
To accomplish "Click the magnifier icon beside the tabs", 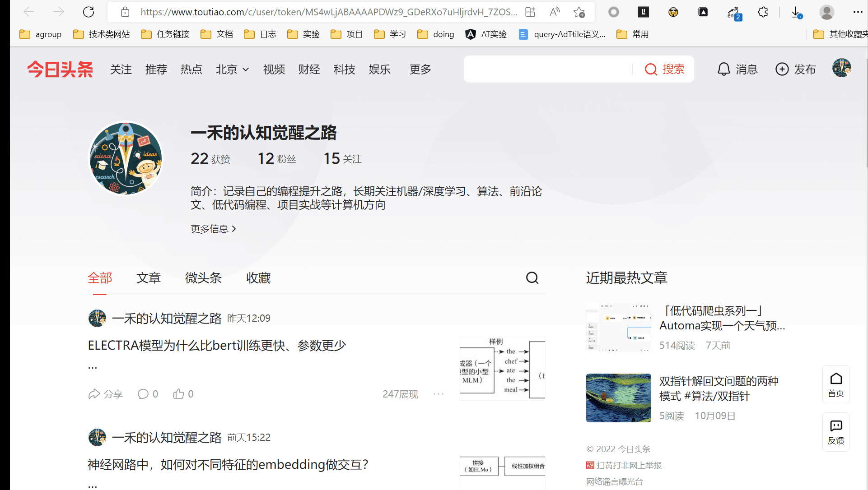I will pos(532,278).
